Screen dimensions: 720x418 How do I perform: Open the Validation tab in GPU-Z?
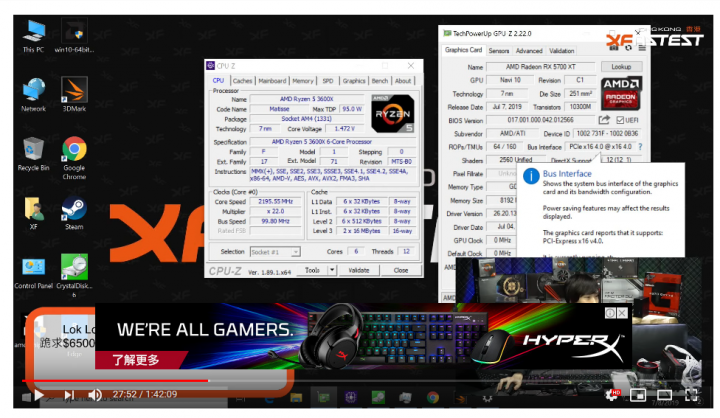pos(562,51)
